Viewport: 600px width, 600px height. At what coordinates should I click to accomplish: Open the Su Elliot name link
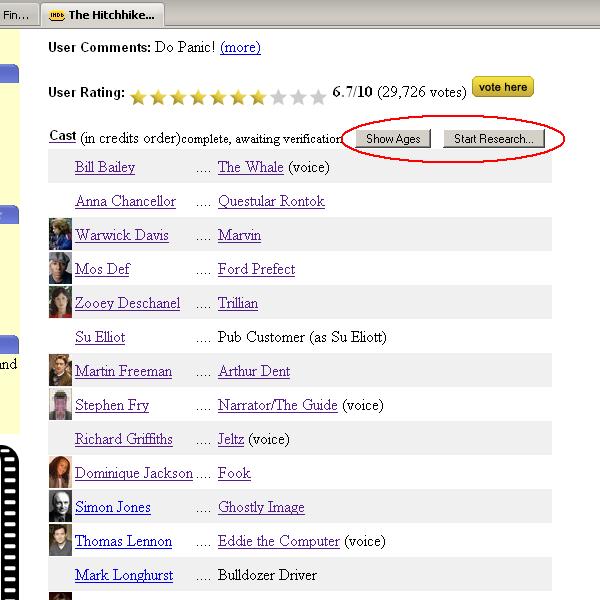(x=100, y=337)
